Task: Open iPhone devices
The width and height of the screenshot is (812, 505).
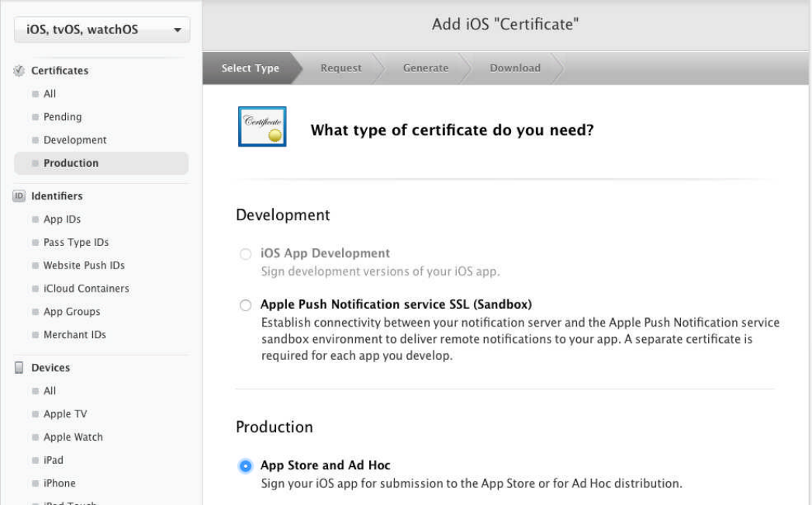Action: [x=60, y=483]
